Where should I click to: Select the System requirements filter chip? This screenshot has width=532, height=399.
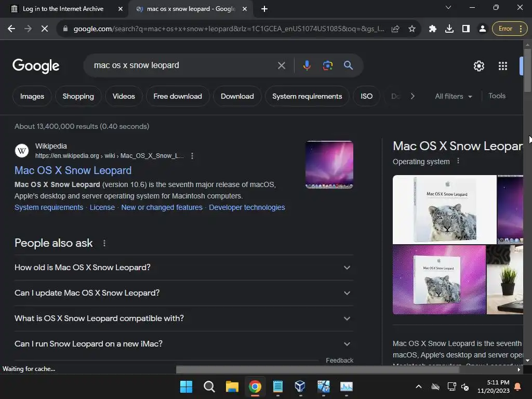307,96
